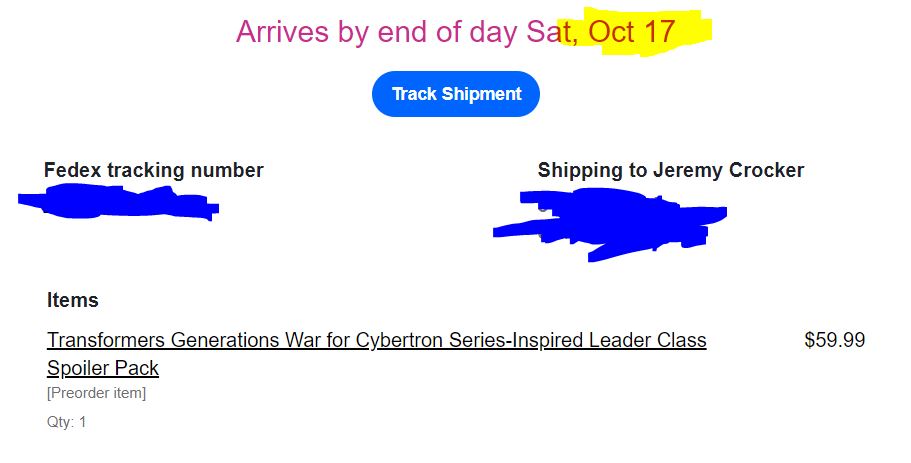Click the blue-redacted shipping address
Viewport: 911px width, 463px height.
point(609,224)
